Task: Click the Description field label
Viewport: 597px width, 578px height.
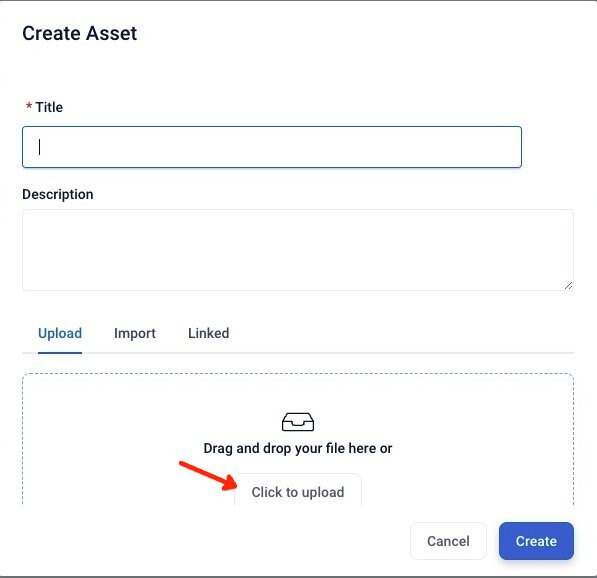Action: click(57, 194)
